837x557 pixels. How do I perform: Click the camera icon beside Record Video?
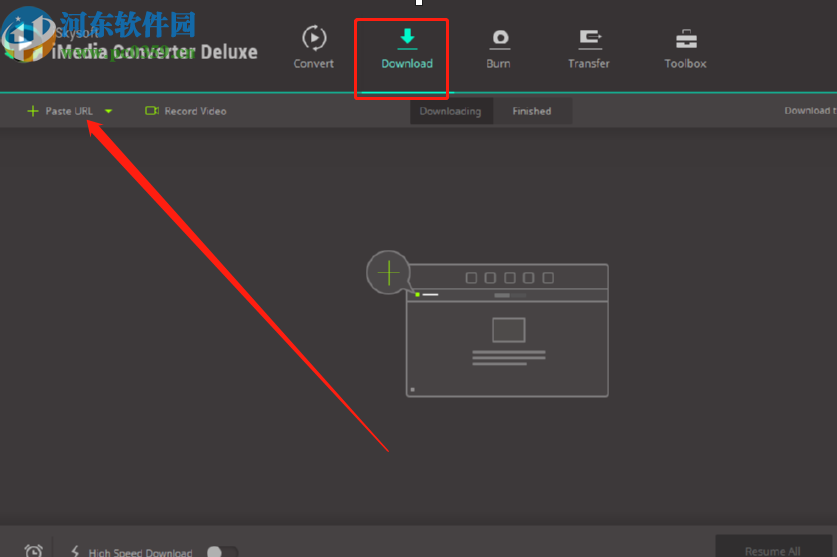(152, 111)
